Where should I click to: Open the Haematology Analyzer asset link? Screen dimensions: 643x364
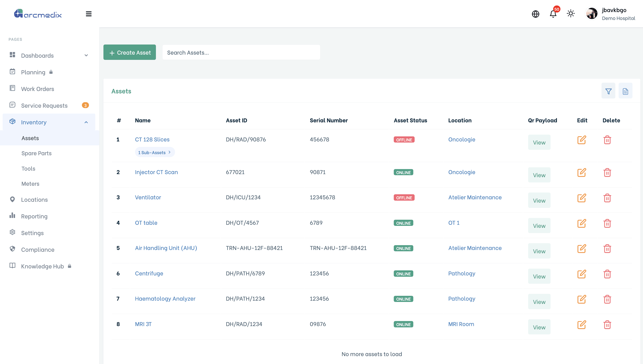[x=165, y=298]
